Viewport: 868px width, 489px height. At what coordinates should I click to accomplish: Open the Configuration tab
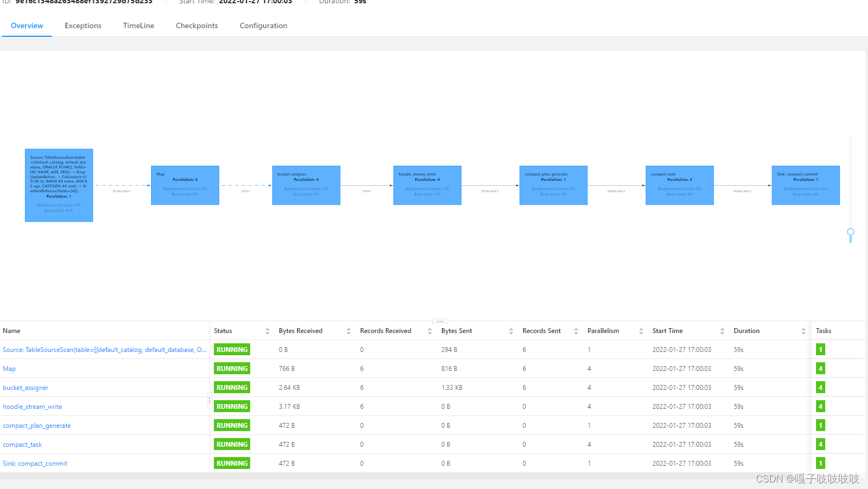pos(263,25)
